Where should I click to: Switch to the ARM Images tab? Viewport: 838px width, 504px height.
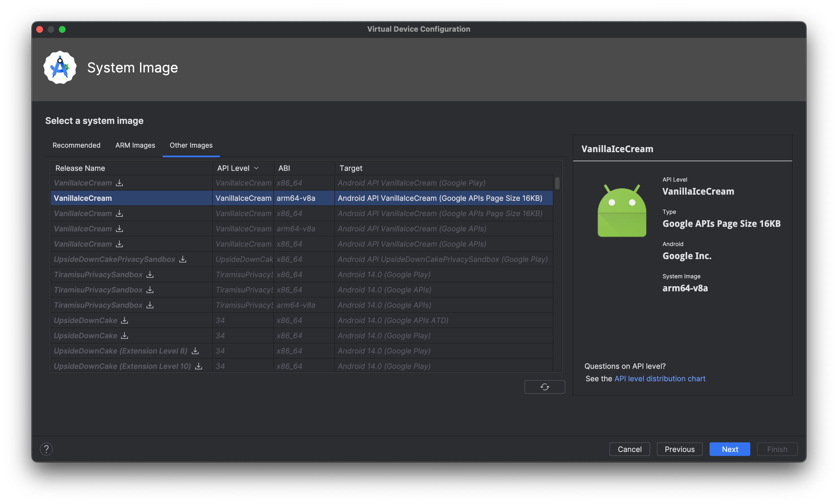(x=135, y=145)
